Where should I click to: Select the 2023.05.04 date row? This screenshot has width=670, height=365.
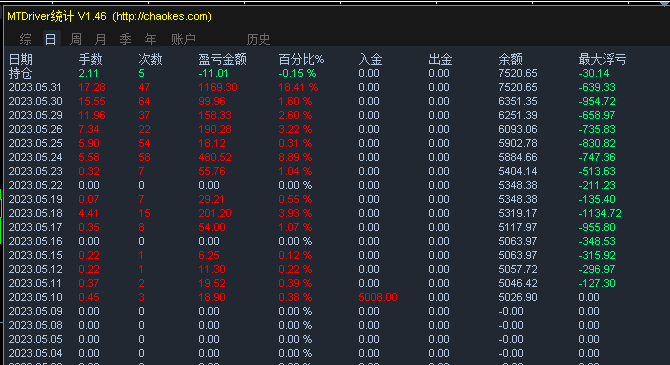click(x=35, y=353)
